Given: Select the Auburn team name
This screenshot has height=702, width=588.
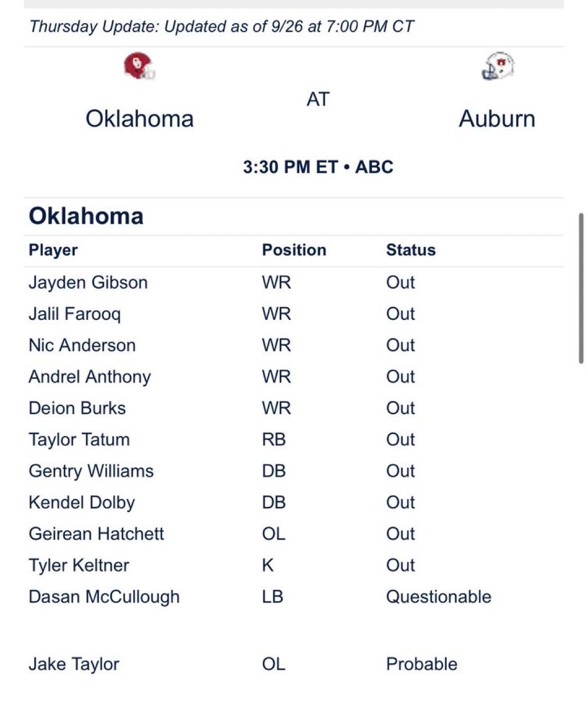Looking at the screenshot, I should (x=497, y=119).
